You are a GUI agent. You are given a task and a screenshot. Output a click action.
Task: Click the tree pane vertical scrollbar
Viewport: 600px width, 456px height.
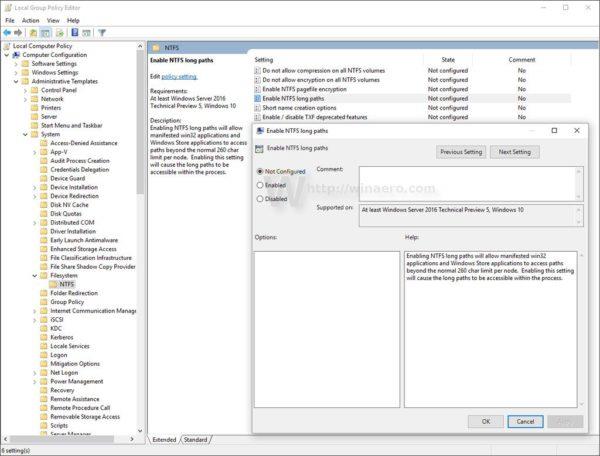click(x=140, y=122)
